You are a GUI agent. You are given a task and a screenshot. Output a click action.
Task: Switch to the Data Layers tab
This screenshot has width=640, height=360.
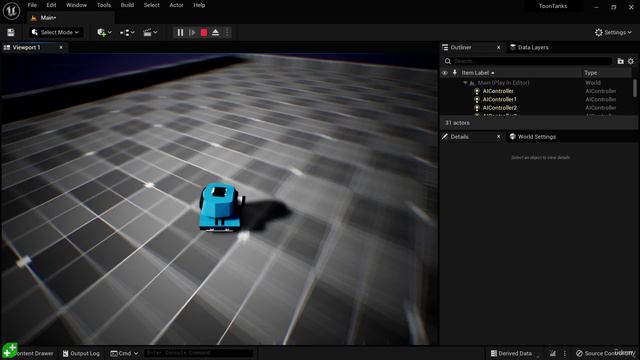click(x=529, y=47)
